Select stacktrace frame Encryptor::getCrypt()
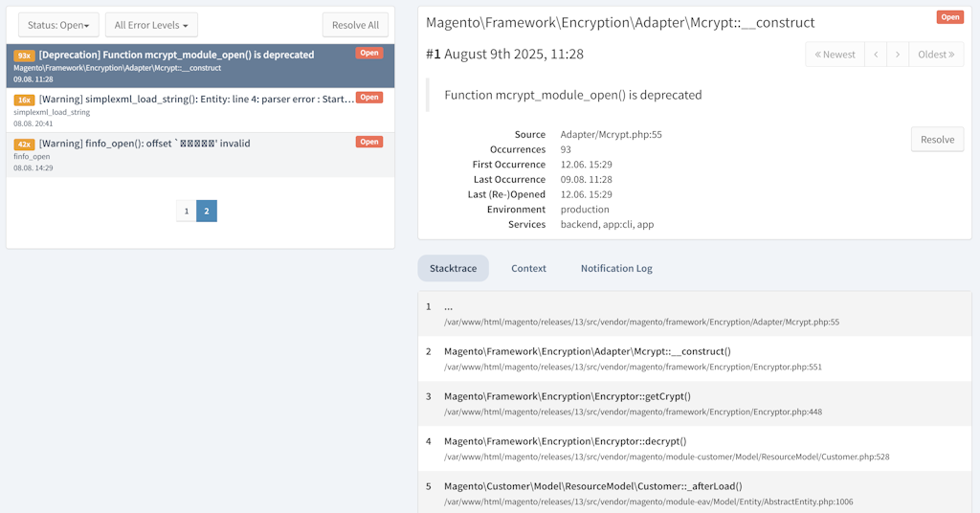The image size is (980, 513). click(x=695, y=404)
